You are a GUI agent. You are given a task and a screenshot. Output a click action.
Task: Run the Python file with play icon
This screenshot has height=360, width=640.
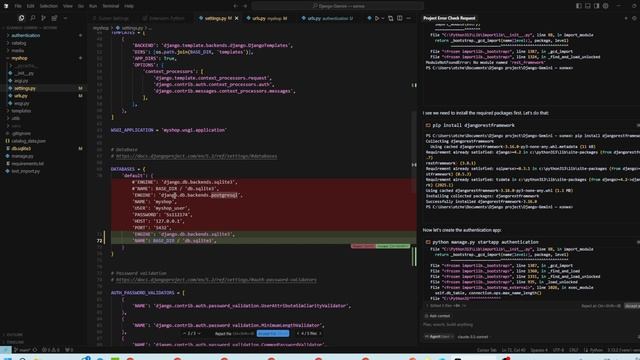pyautogui.click(x=377, y=18)
